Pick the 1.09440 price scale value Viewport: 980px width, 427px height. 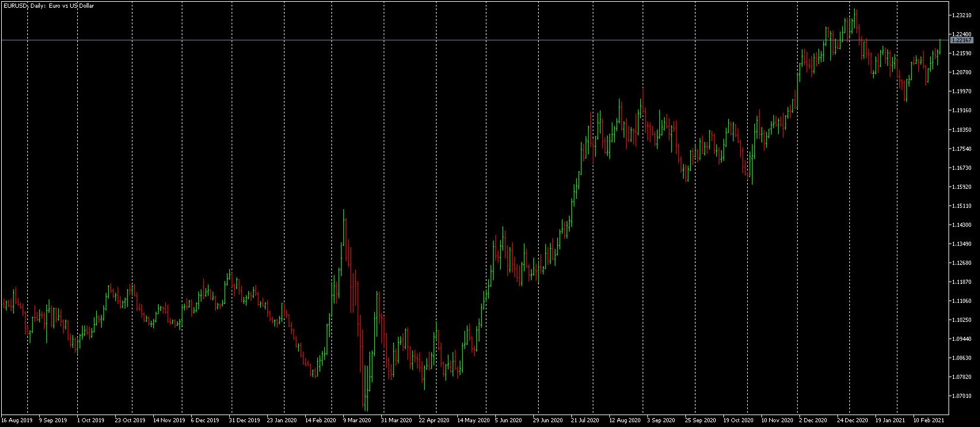tap(961, 339)
